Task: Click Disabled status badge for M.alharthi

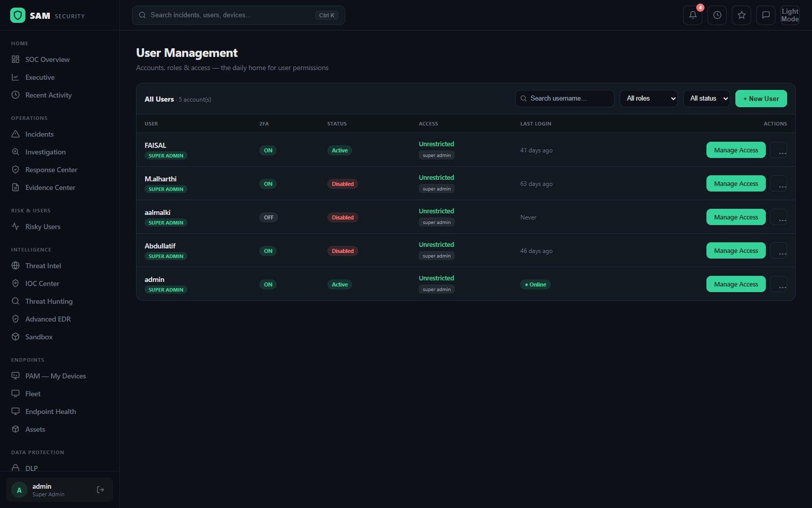Action: [x=343, y=184]
